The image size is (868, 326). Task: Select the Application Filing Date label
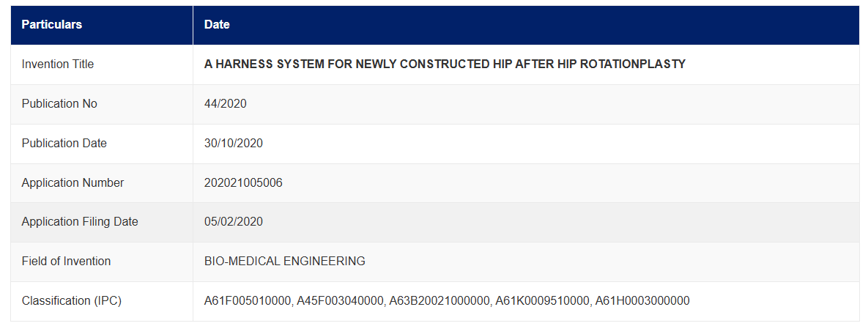pyautogui.click(x=80, y=222)
